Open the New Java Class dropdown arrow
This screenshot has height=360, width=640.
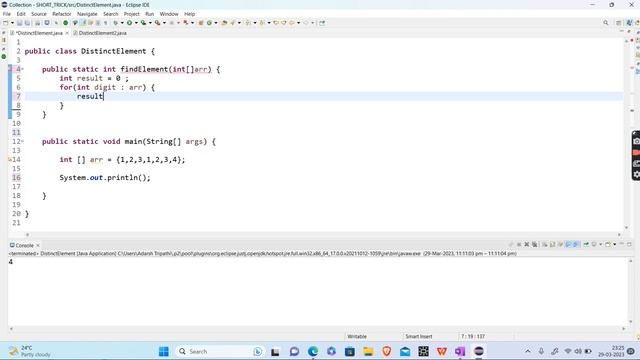coord(216,23)
